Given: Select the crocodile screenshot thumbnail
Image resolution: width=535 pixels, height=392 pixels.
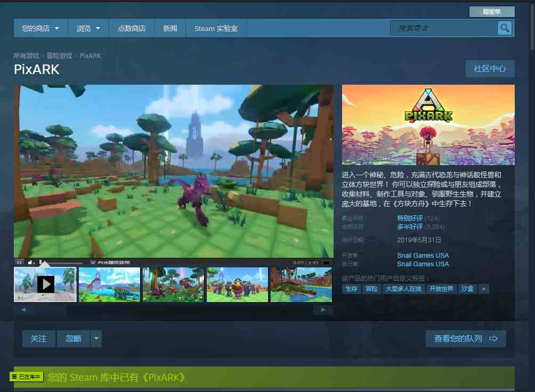Looking at the screenshot, I should click(x=301, y=284).
